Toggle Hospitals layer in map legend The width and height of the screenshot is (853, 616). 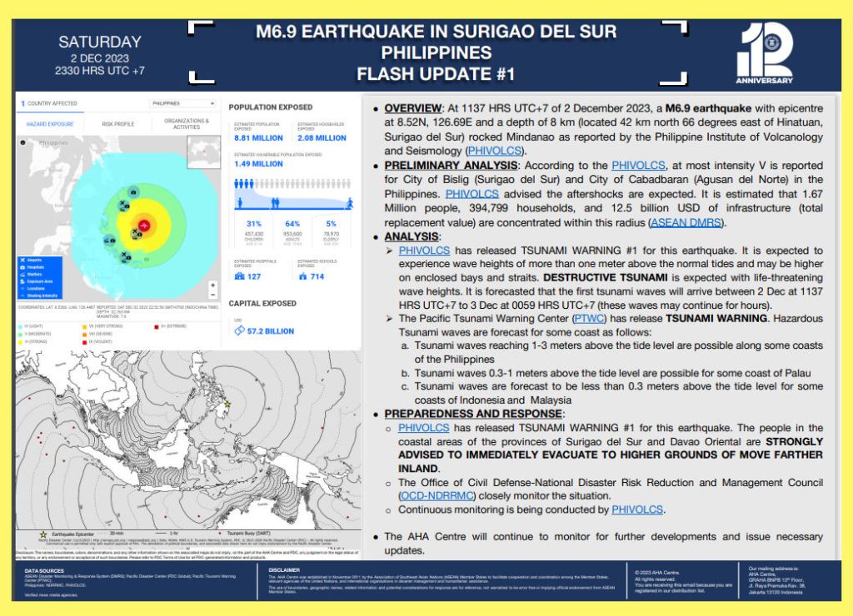pyautogui.click(x=35, y=267)
